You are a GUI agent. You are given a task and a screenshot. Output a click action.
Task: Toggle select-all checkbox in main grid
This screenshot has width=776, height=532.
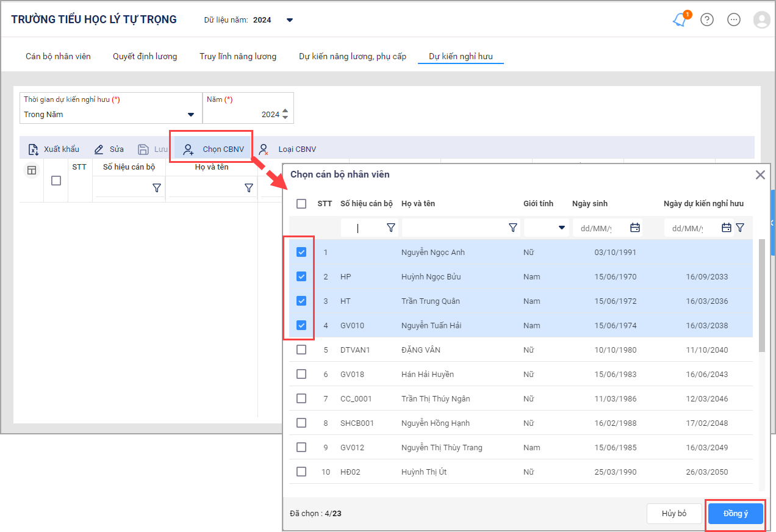pyautogui.click(x=56, y=181)
